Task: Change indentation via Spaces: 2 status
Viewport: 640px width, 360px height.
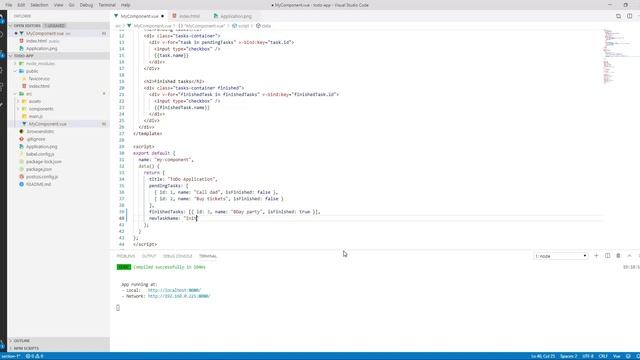Action: click(569, 356)
